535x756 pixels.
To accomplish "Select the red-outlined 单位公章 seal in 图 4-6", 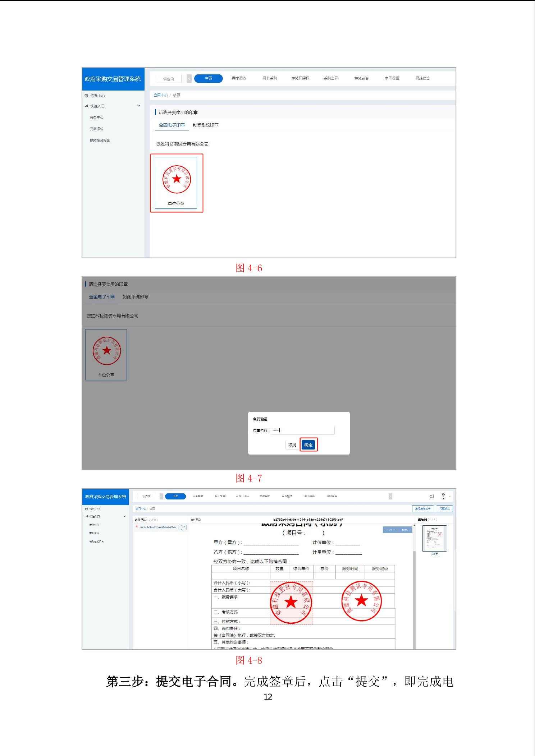I will [x=176, y=183].
